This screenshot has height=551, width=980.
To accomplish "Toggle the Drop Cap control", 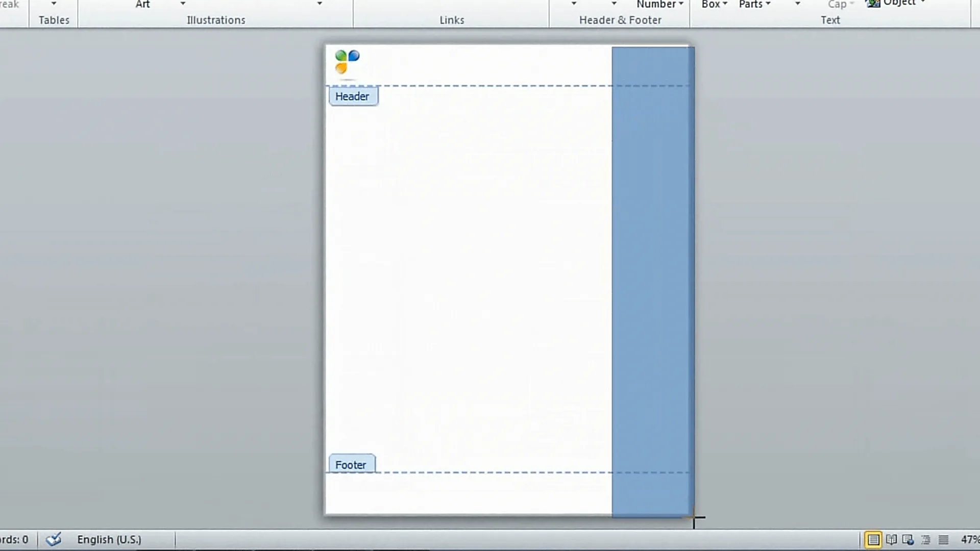I will click(x=839, y=4).
